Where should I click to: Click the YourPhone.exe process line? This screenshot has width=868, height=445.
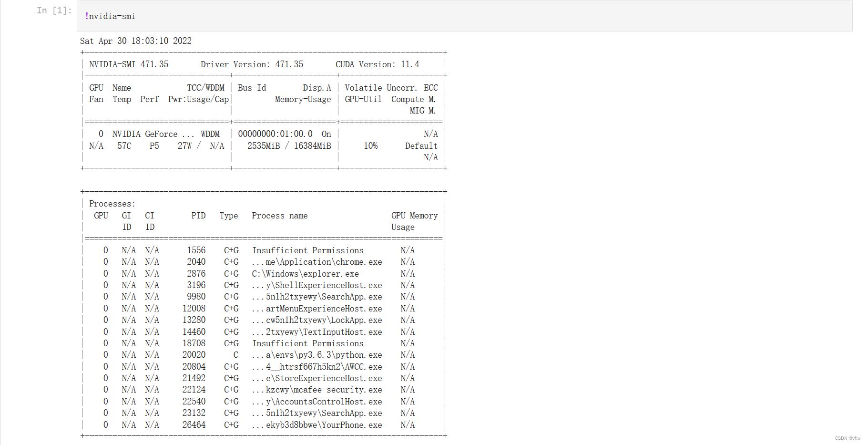coord(316,424)
